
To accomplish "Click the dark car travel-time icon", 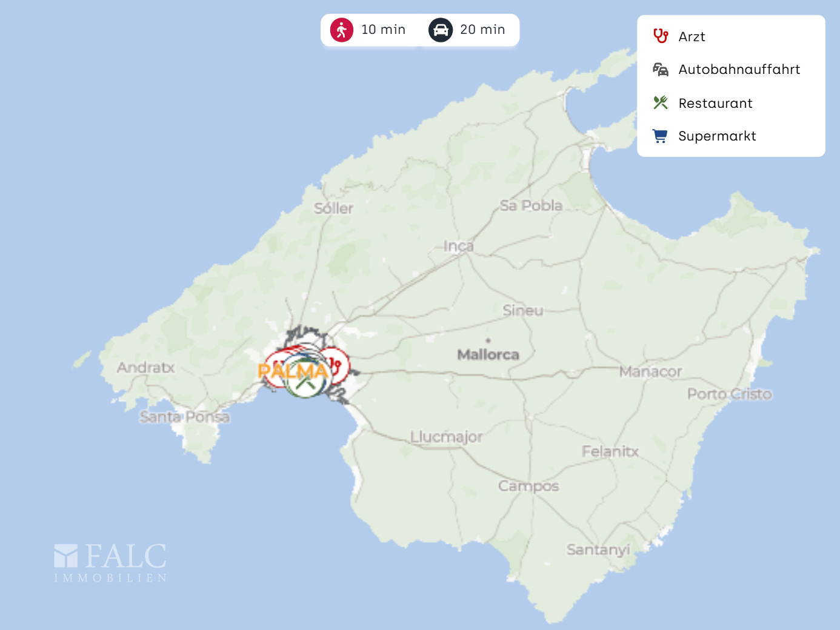I will click(x=441, y=30).
